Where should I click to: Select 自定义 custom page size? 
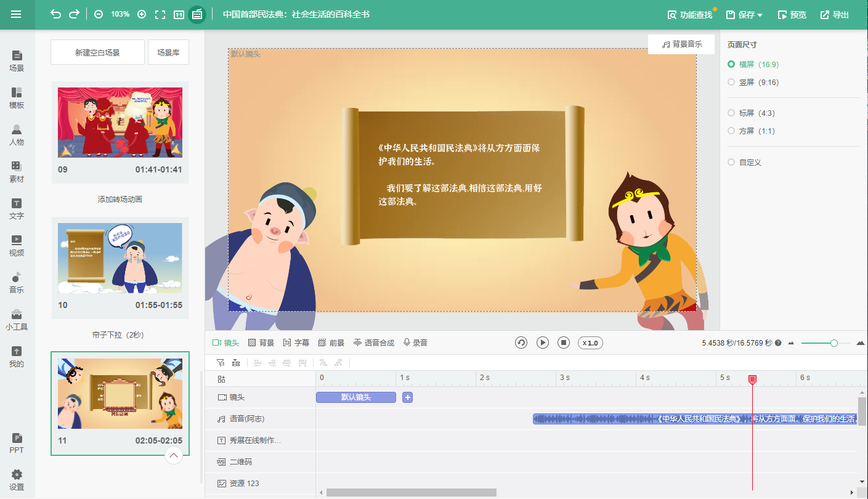pos(745,162)
